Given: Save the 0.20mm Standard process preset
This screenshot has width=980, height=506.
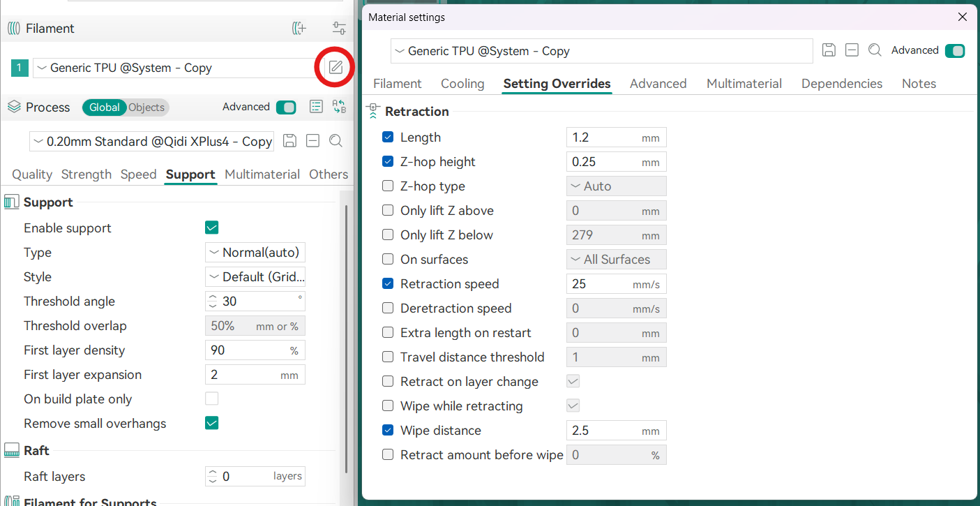Looking at the screenshot, I should click(x=290, y=141).
